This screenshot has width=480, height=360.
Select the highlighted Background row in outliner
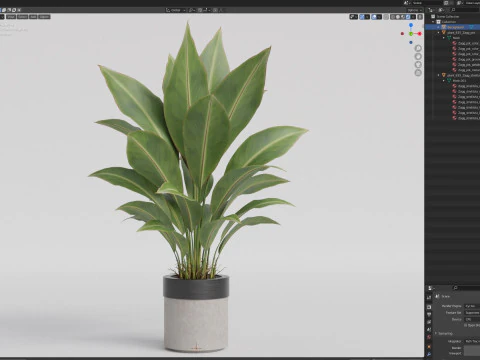[453, 27]
